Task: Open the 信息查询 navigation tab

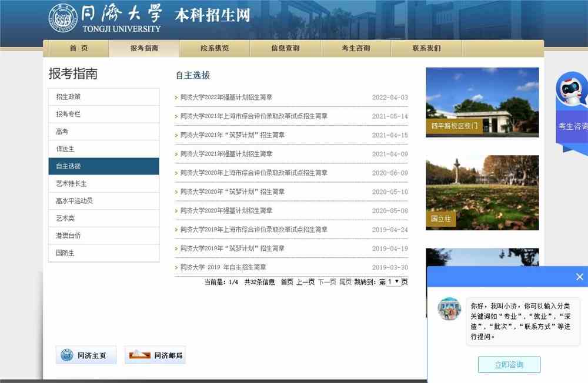Action: coord(285,48)
